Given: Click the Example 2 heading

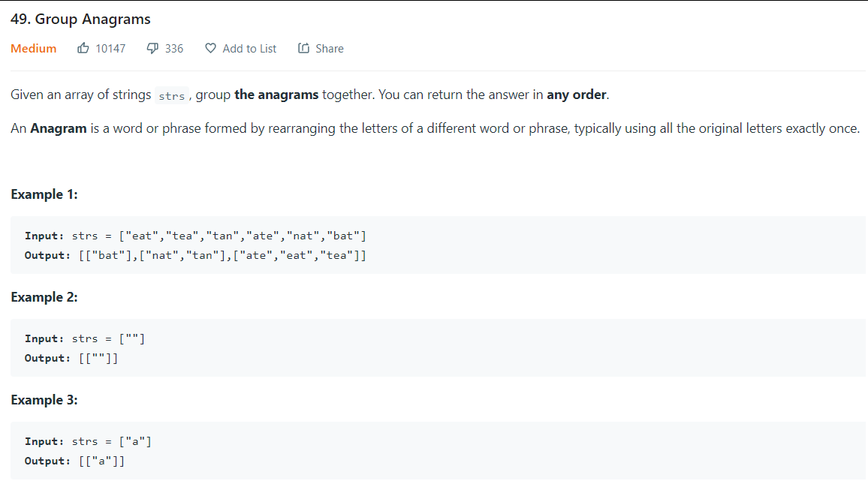Looking at the screenshot, I should (x=44, y=297).
